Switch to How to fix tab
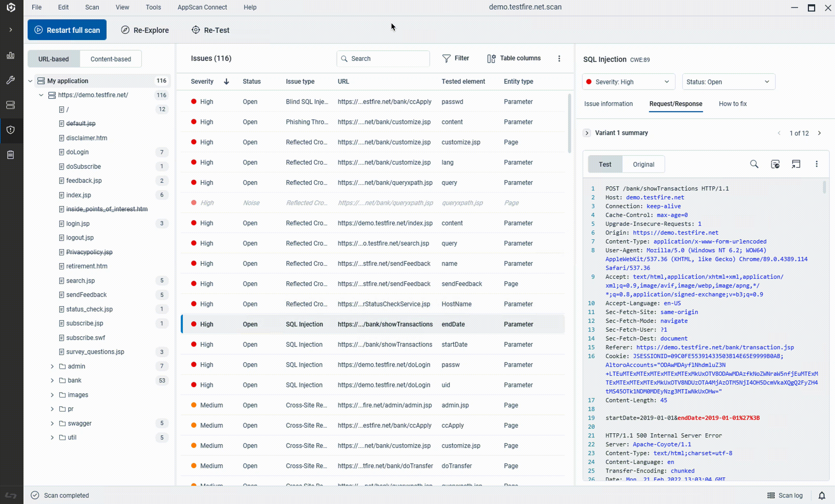The image size is (835, 504). [733, 104]
